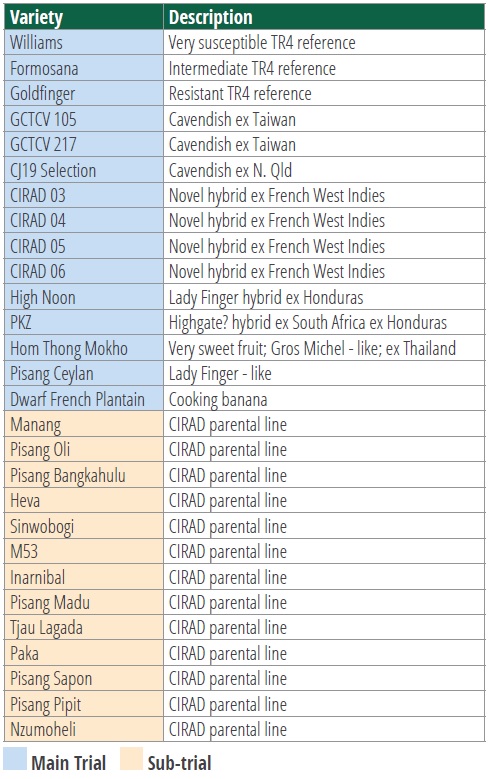Click the Goldfinger variety cell
The height and width of the screenshot is (779, 490).
click(83, 93)
